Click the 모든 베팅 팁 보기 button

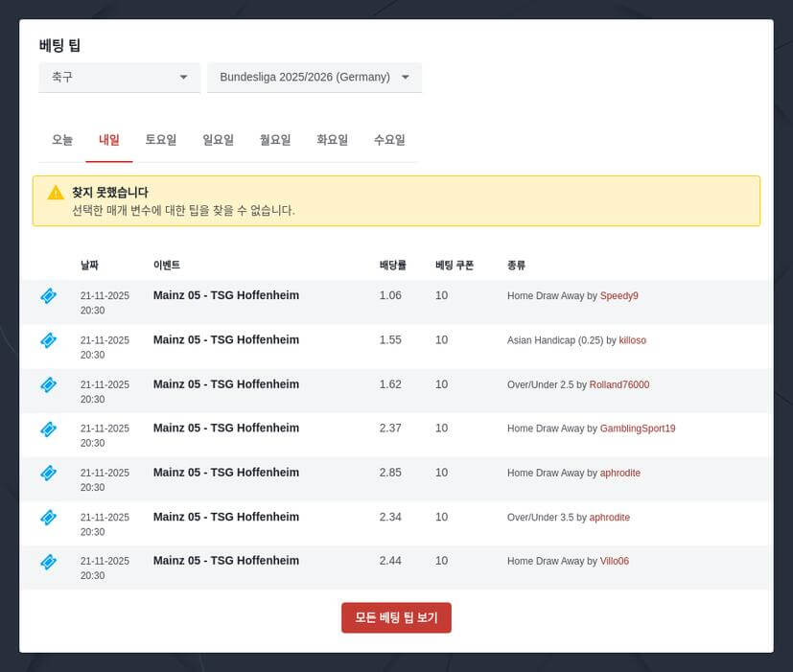[396, 617]
